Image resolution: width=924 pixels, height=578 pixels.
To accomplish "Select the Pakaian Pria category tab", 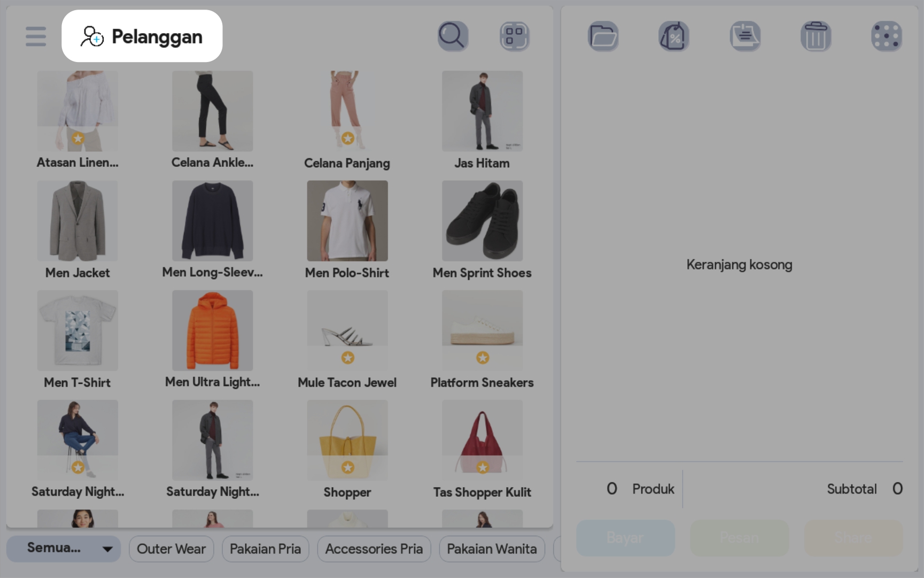I will pos(265,549).
